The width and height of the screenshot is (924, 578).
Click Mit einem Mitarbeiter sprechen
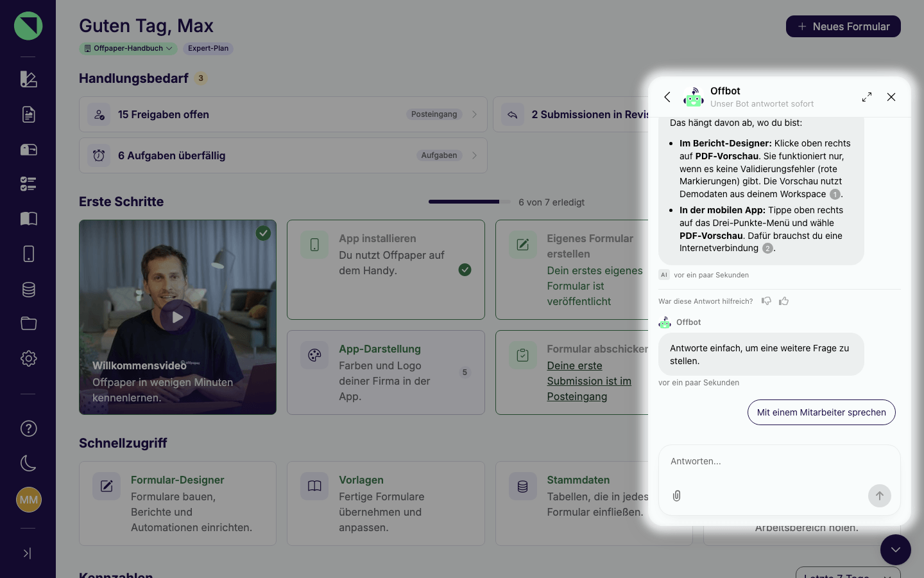tap(821, 412)
